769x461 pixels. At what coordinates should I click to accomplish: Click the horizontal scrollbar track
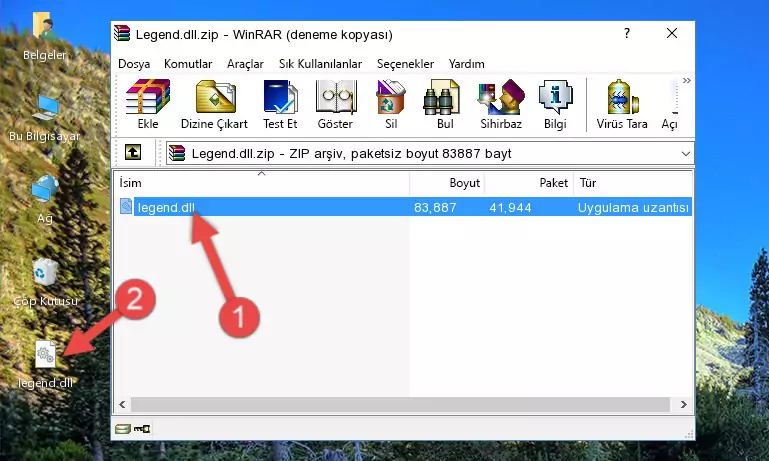[x=400, y=405]
